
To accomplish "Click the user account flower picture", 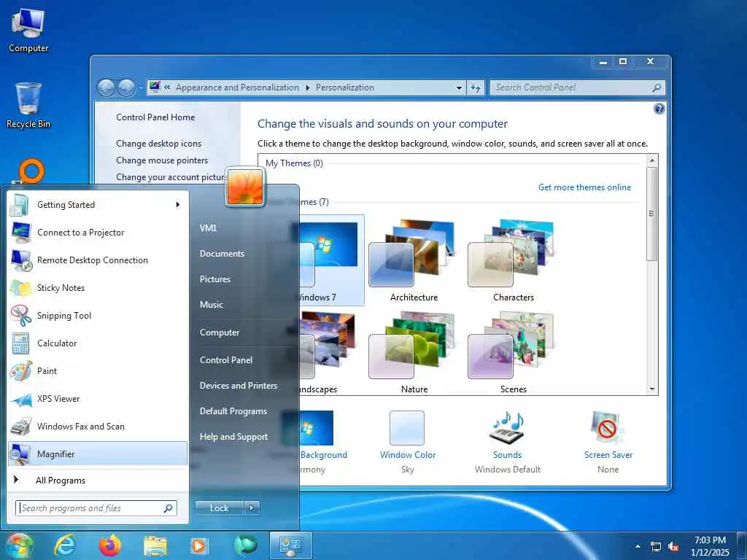I will point(245,187).
